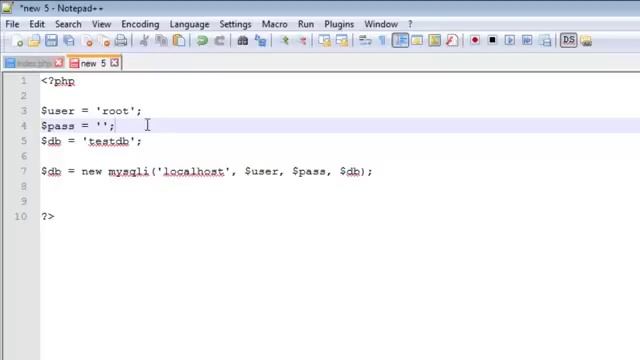Start macro recording with red dot
This screenshot has width=640, height=360.
tap(475, 40)
